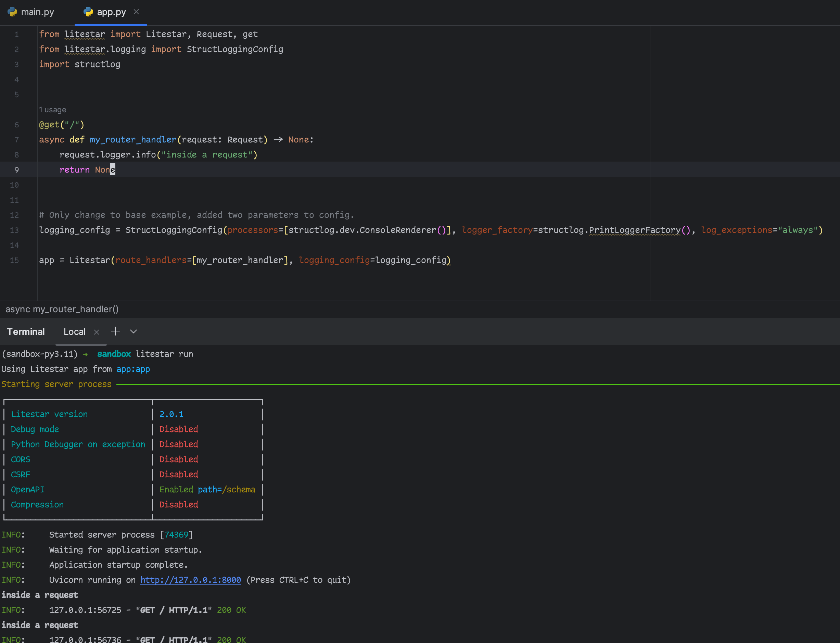Click the Terminal panel label
The image size is (840, 643).
pyautogui.click(x=26, y=331)
